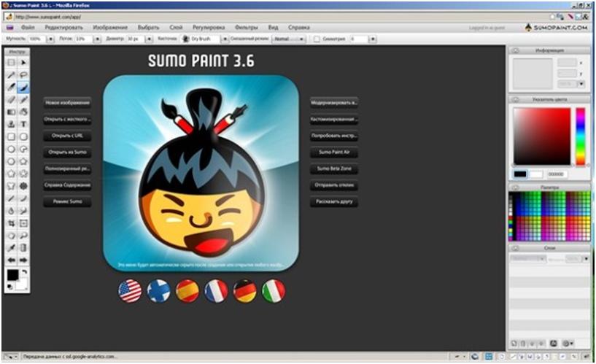Viewport: 596px width, 364px height.
Task: Click the hex color value field
Action: click(x=557, y=174)
